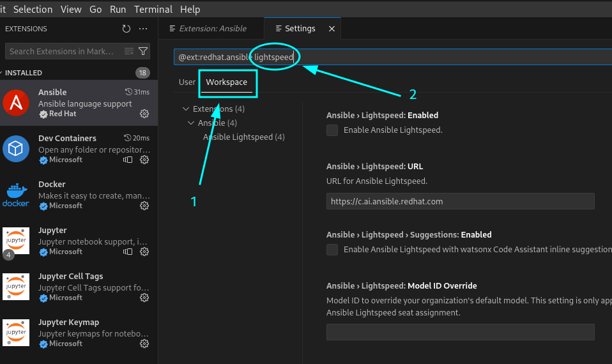This screenshot has width=612, height=364.
Task: Click Lightspeed Suggestions: Enabled setting title
Action: point(409,234)
